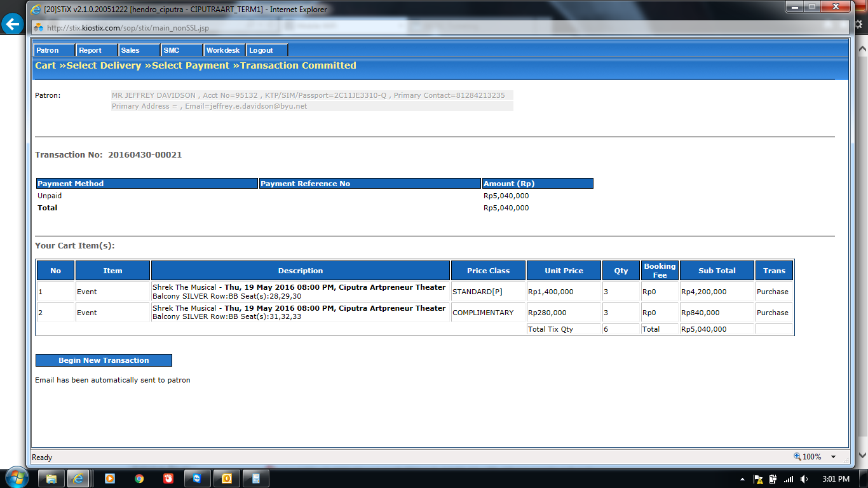
Task: Open TeamViewer from the taskbar
Action: click(196, 478)
